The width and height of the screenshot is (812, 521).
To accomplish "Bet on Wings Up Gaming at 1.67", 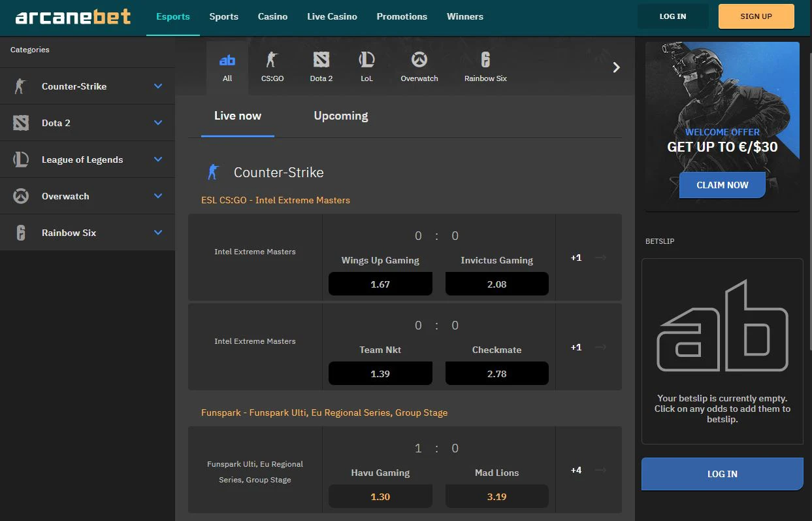I will point(380,284).
